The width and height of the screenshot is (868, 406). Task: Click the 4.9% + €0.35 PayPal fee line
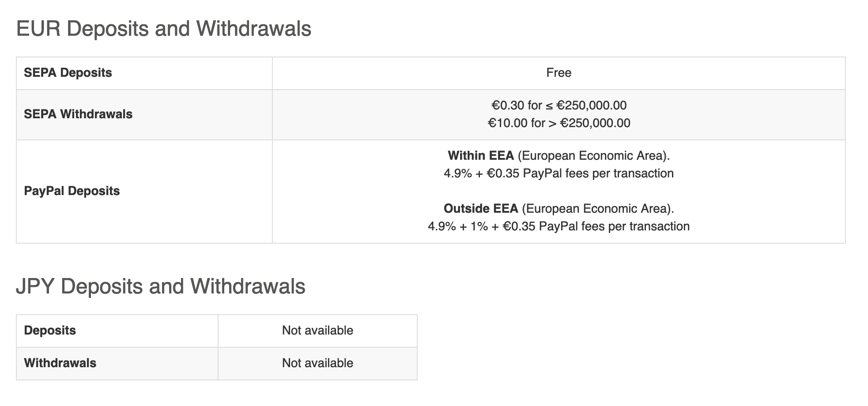click(x=559, y=173)
